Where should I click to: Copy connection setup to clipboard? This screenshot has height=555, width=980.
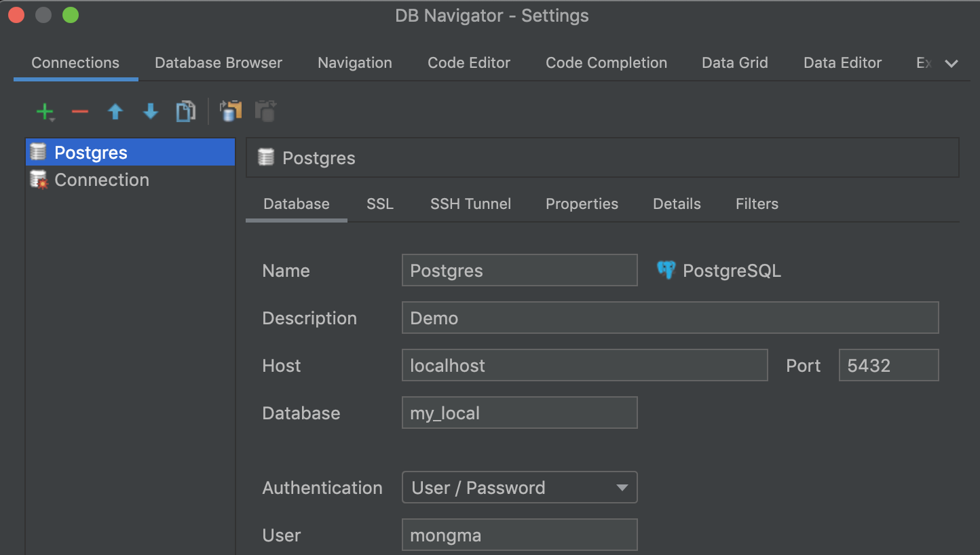pos(230,111)
